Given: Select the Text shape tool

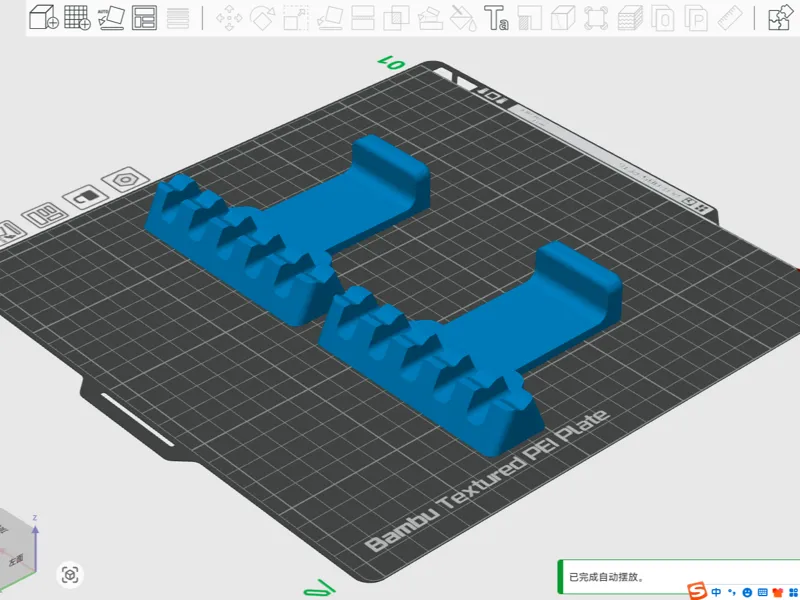Looking at the screenshot, I should click(x=496, y=18).
